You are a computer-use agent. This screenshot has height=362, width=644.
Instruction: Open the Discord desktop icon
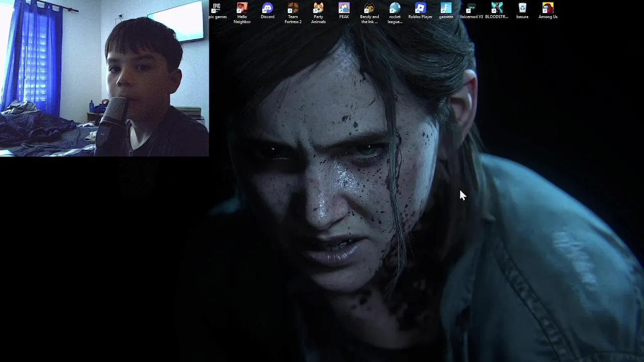coord(267,11)
